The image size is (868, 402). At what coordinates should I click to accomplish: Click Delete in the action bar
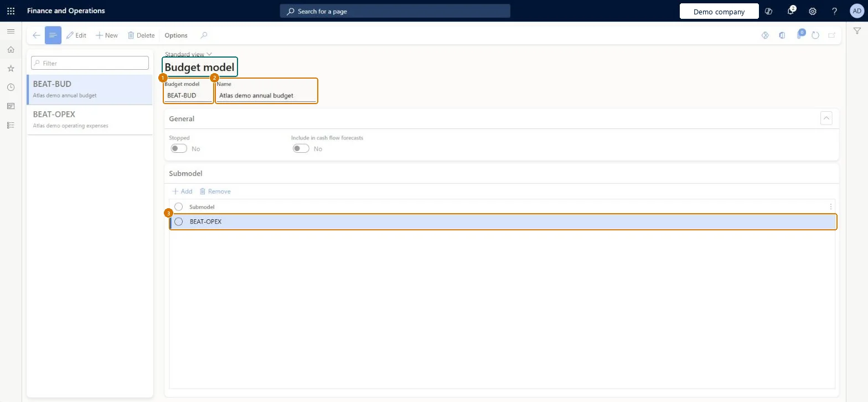click(x=141, y=35)
